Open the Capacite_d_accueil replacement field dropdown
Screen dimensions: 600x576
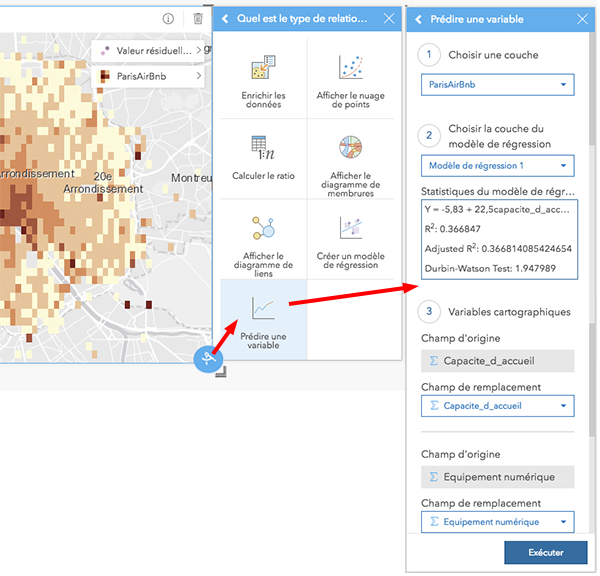pos(497,406)
